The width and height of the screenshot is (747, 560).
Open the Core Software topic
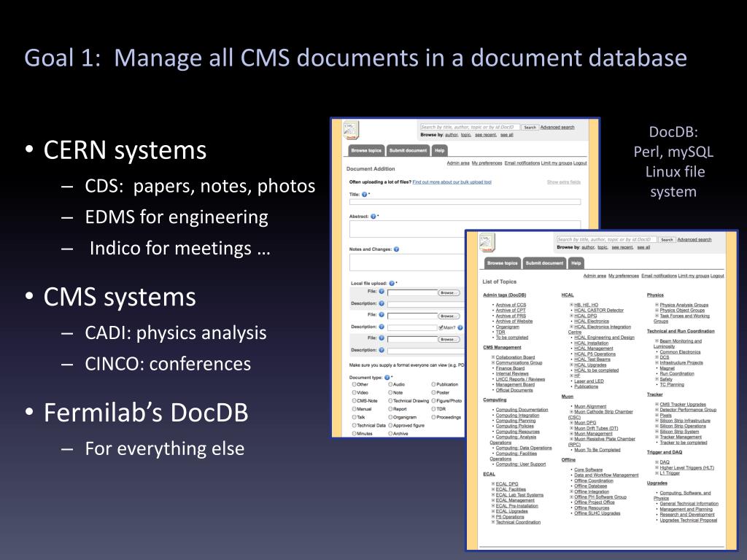coord(589,470)
